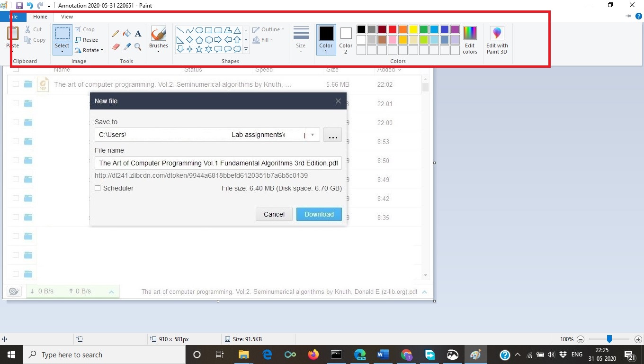Open the Rotate dropdown
The height and width of the screenshot is (364, 644).
[89, 50]
